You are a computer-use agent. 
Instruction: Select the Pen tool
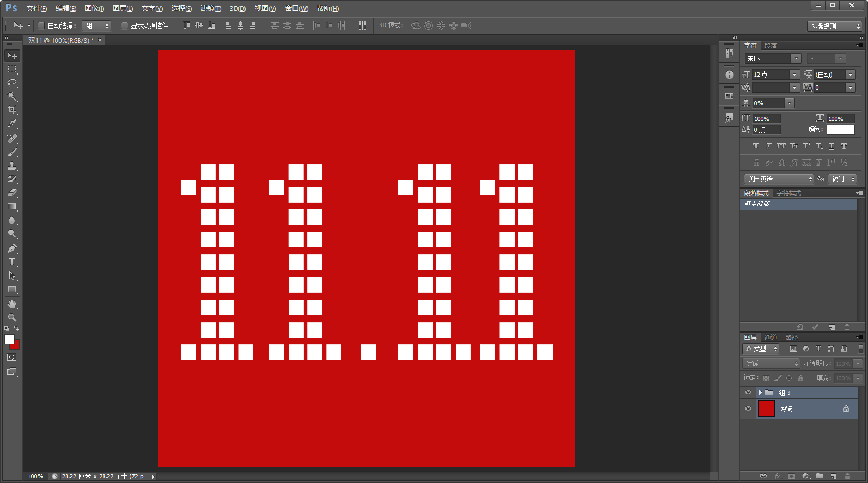coord(11,249)
